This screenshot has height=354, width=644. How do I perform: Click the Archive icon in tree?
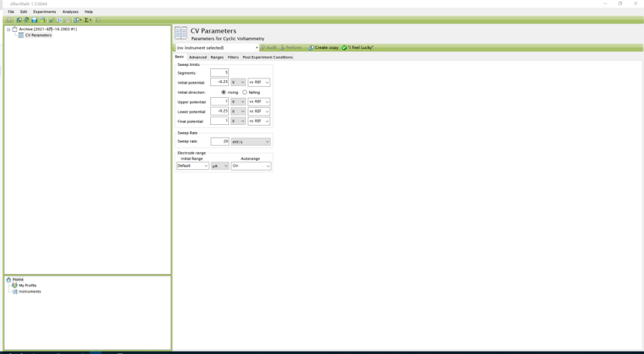[15, 29]
